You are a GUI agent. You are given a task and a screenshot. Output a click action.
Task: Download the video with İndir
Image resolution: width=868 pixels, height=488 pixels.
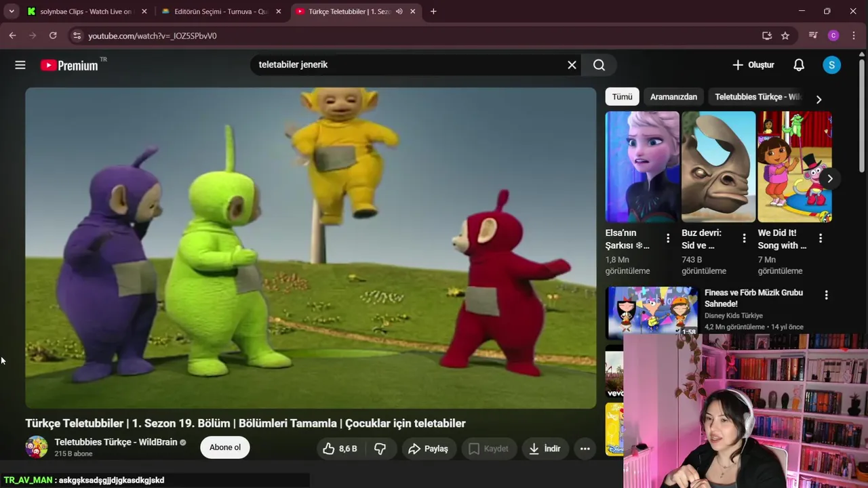[545, 449]
